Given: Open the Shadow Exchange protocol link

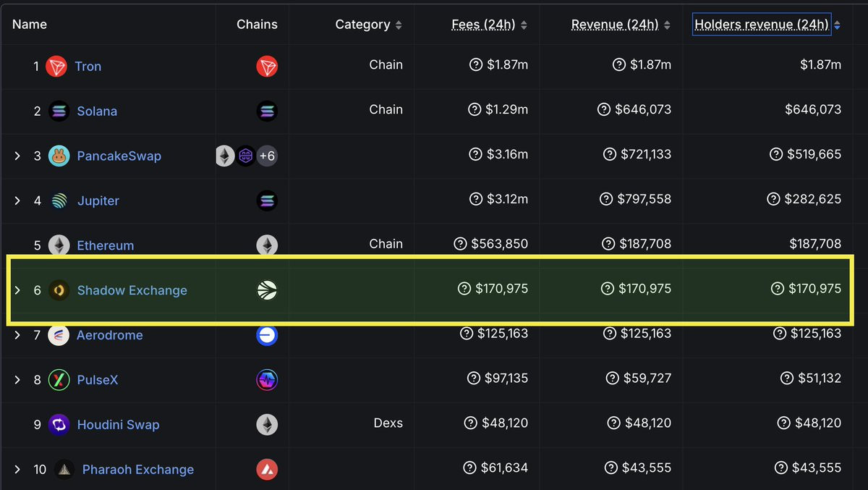Looking at the screenshot, I should point(132,290).
